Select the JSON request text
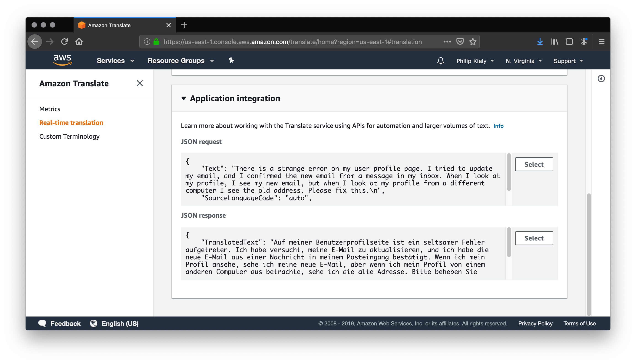 pos(534,164)
